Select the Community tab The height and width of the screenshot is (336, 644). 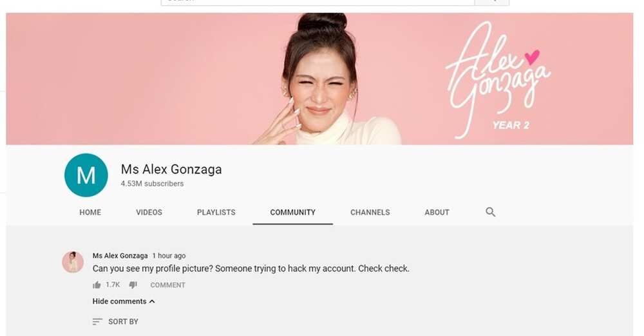293,212
